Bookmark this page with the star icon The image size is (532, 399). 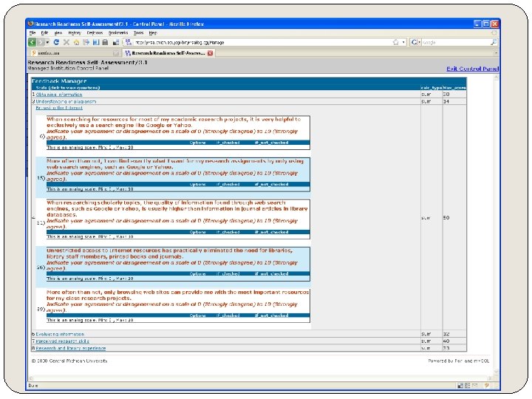pos(395,42)
